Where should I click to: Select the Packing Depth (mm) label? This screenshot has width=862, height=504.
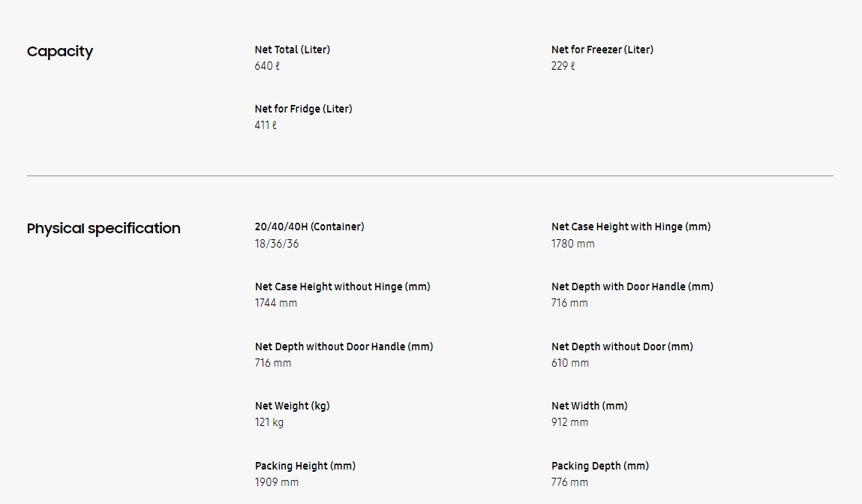(600, 466)
